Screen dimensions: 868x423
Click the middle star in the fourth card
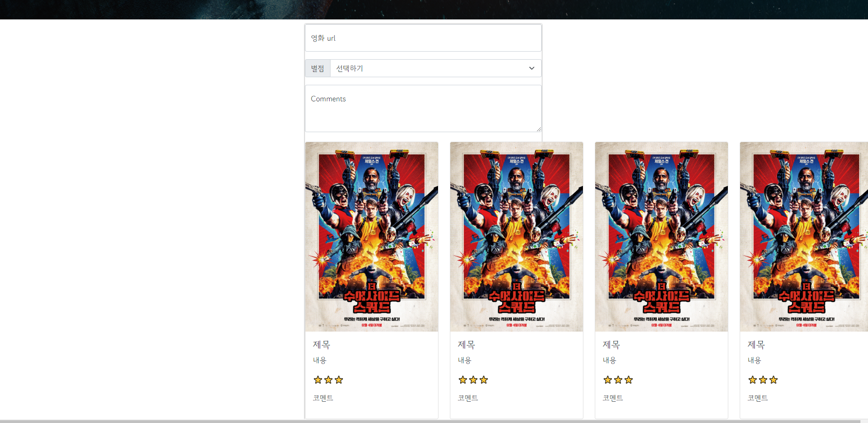[763, 380]
